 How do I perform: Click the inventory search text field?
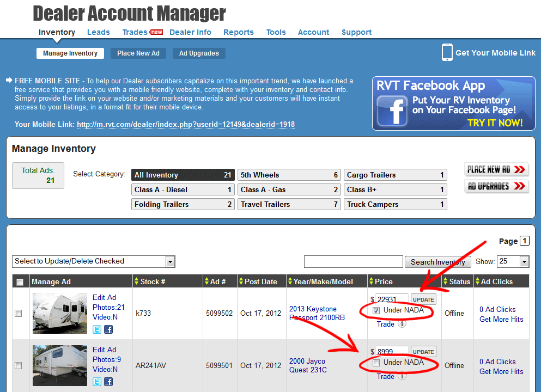click(353, 262)
